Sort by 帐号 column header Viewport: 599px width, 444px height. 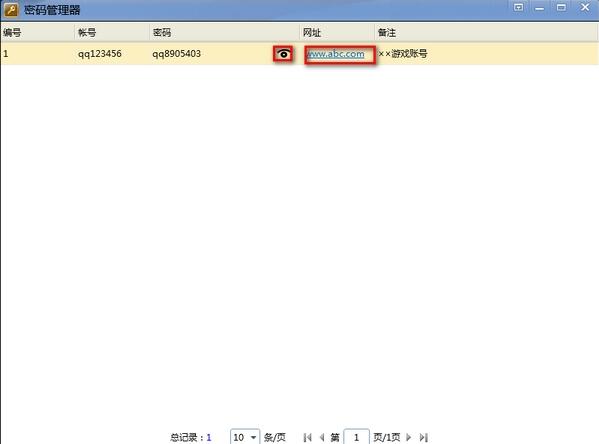tap(112, 32)
